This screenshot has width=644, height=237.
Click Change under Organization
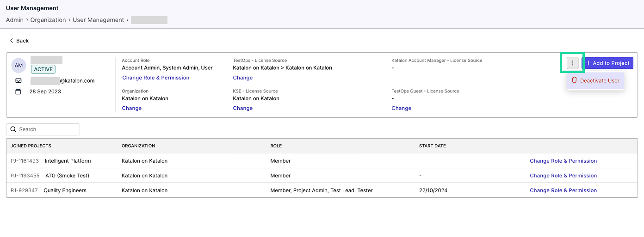click(132, 108)
